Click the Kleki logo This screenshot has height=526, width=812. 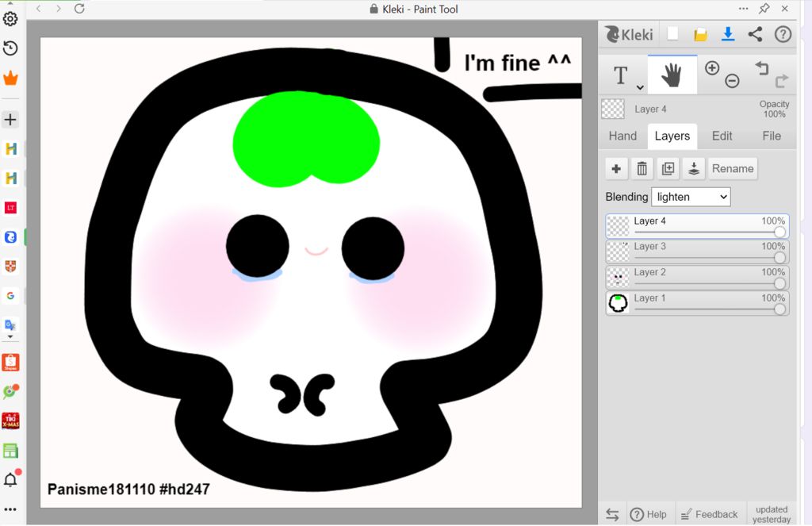(x=629, y=34)
